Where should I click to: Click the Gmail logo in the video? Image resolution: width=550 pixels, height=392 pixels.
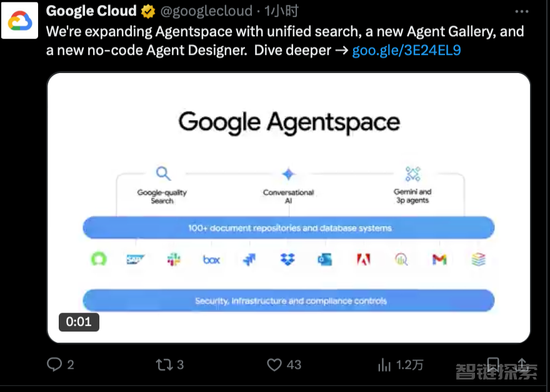click(439, 260)
